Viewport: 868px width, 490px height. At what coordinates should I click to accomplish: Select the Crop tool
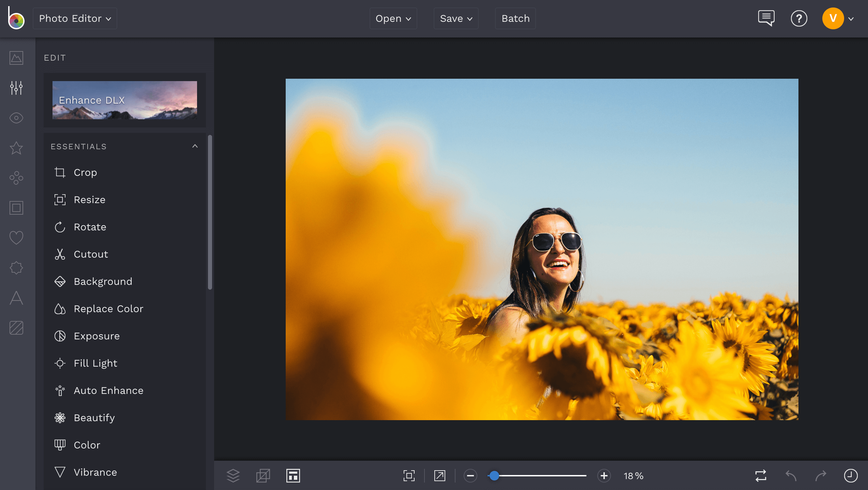tap(85, 172)
